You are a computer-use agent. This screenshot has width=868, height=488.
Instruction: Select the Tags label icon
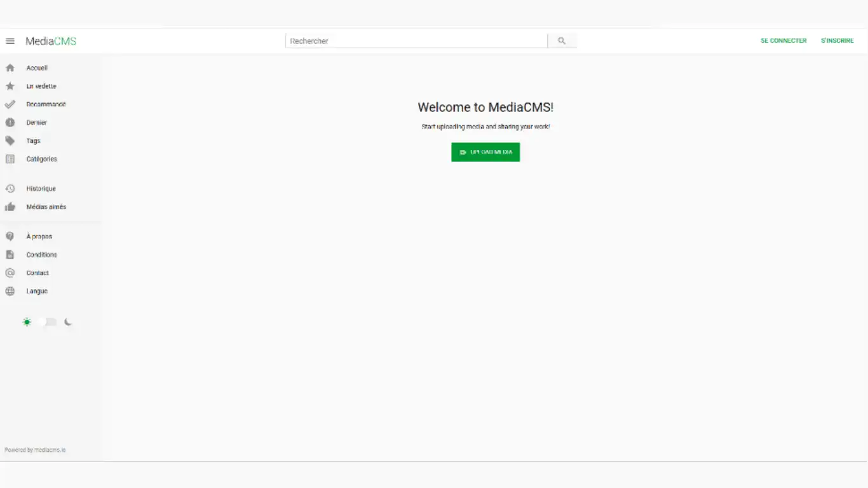pos(10,140)
